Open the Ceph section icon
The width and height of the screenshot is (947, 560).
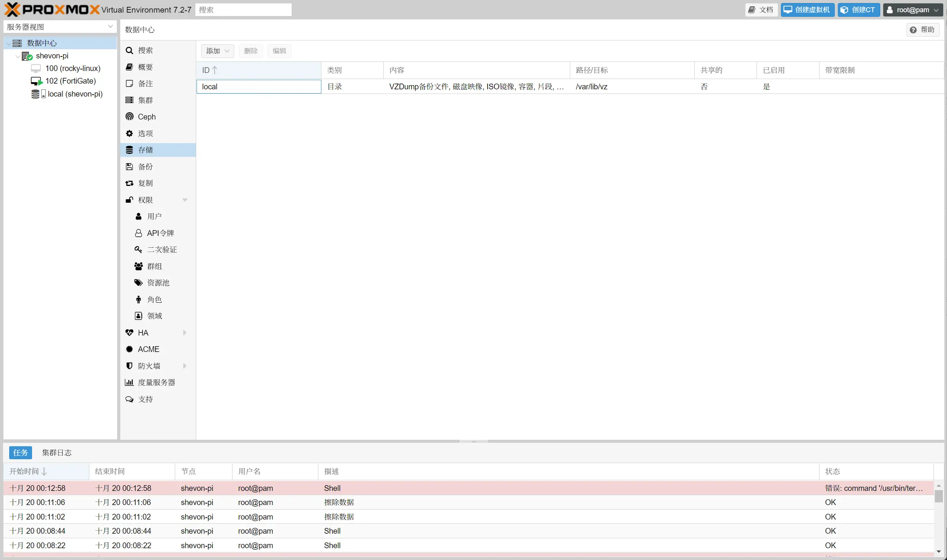129,116
